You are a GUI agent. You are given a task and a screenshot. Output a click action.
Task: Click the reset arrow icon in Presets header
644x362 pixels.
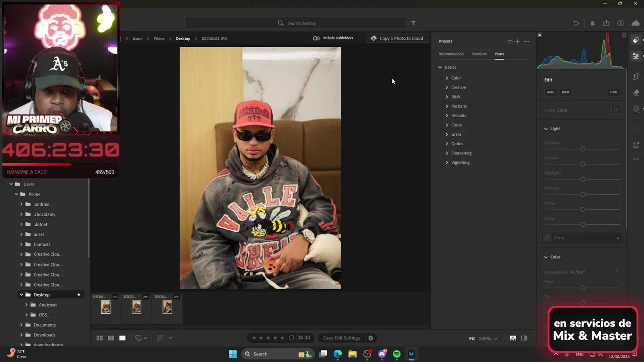coord(510,41)
